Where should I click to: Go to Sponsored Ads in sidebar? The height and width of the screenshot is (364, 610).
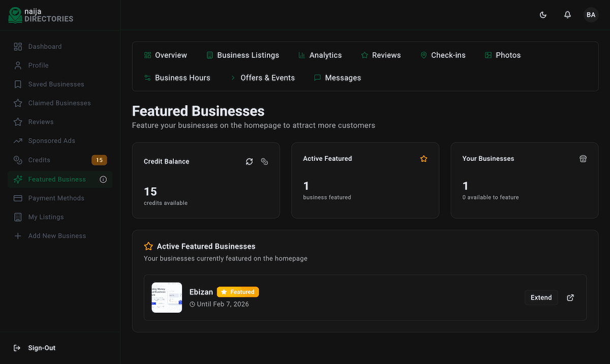coord(51,141)
